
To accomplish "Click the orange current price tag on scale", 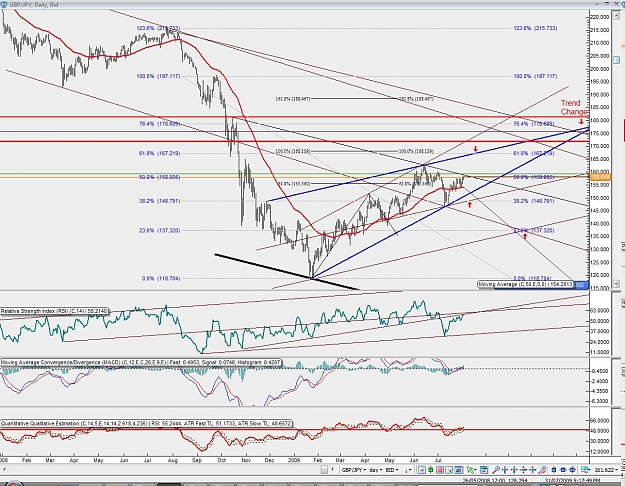I will click(600, 177).
